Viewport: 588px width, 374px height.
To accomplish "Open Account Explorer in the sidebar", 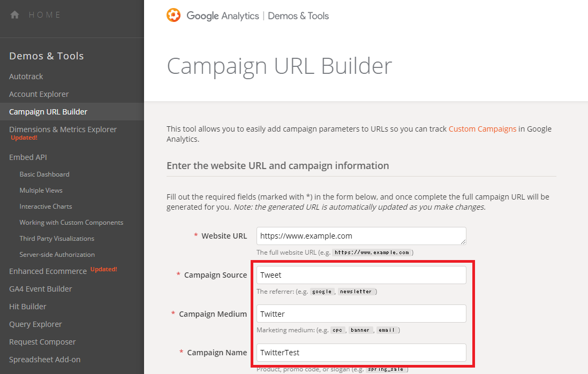I will point(39,94).
